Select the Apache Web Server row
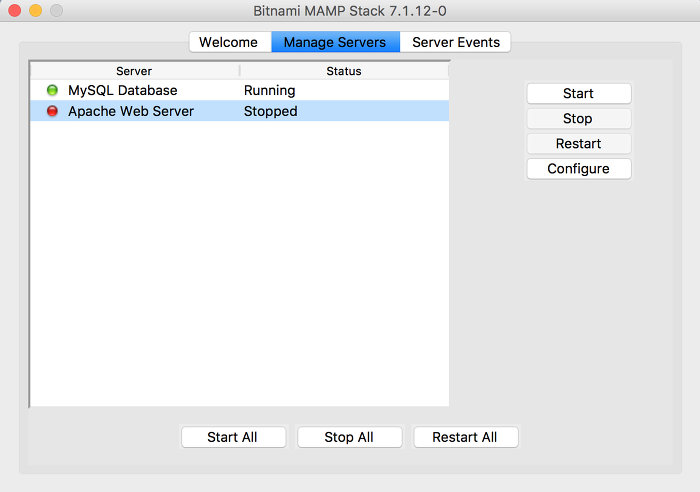 click(x=240, y=111)
